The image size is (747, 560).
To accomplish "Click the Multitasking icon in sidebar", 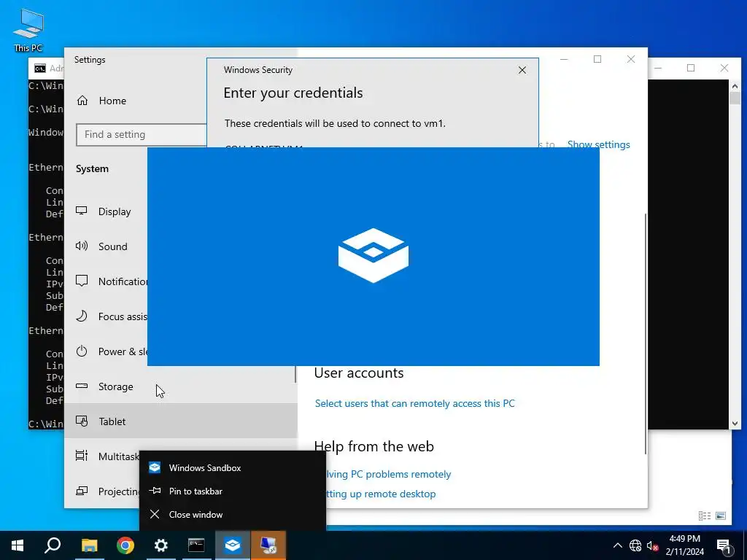I will [x=82, y=456].
